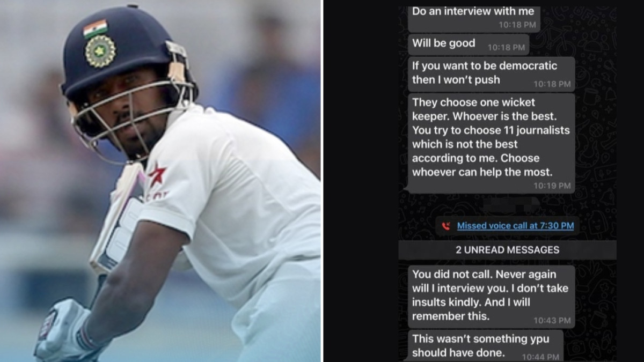This screenshot has height=362, width=644.
Task: Tap the 'Do an interview with me' message
Action: [474, 17]
